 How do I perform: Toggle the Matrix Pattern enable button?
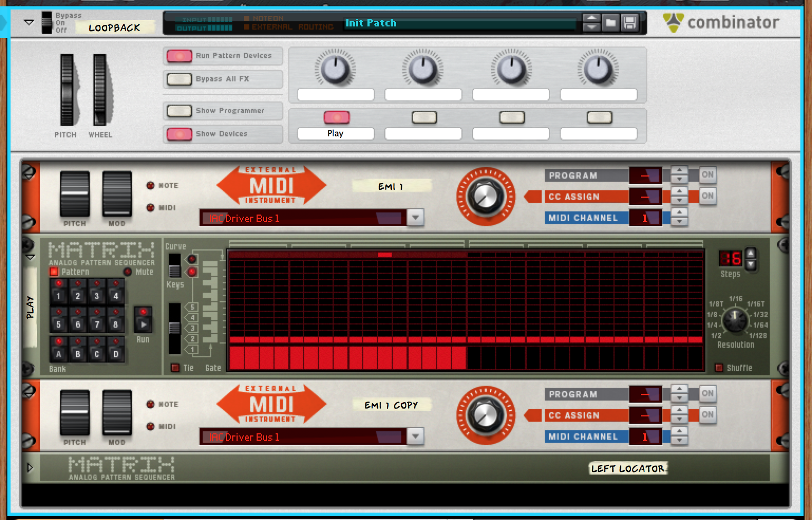(x=54, y=272)
